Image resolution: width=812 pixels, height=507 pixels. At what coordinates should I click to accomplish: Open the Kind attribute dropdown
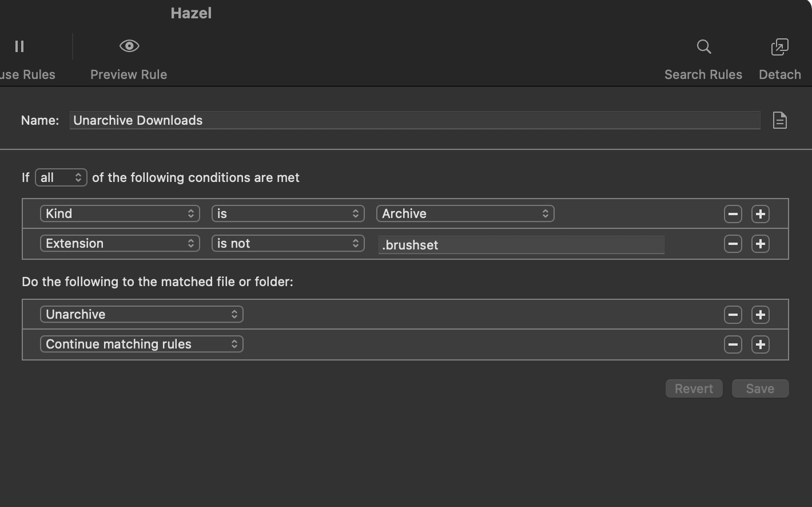[x=120, y=213]
